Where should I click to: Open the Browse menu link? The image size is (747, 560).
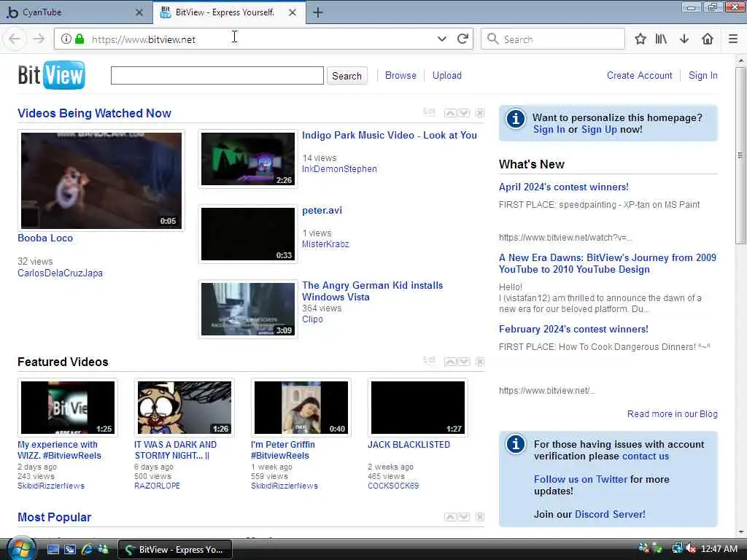tap(400, 75)
